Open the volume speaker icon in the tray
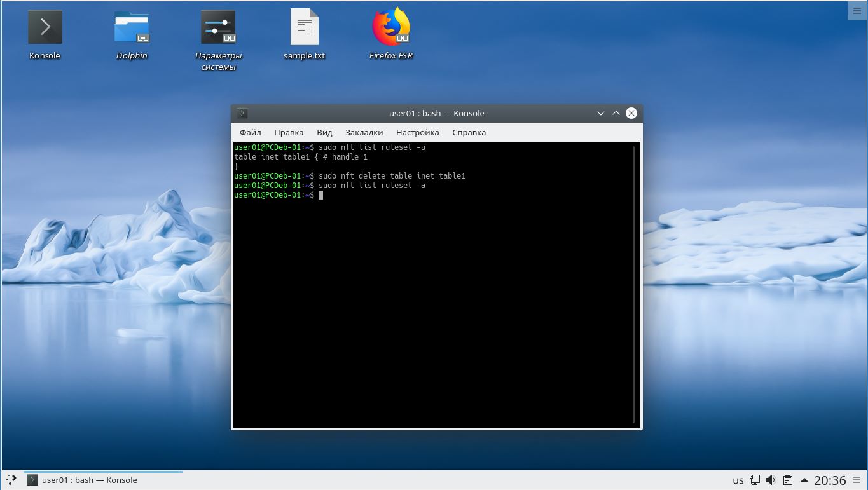The height and width of the screenshot is (490, 868). [771, 480]
